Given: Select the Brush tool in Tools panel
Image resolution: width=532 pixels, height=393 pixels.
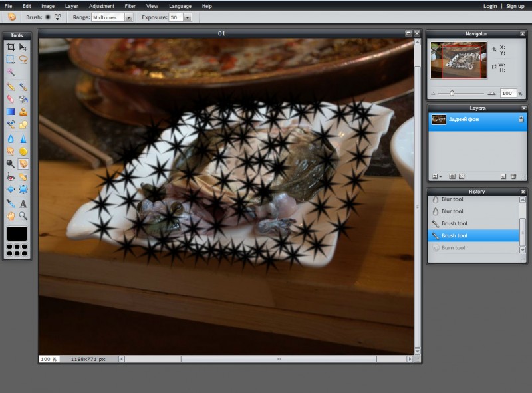Looking at the screenshot, I should click(23, 87).
